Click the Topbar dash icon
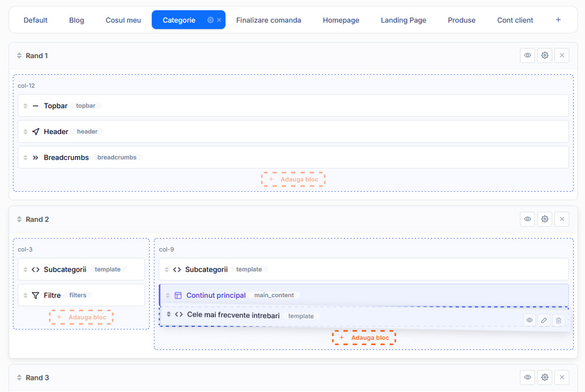Viewport: 585px width, 392px height. [36, 106]
